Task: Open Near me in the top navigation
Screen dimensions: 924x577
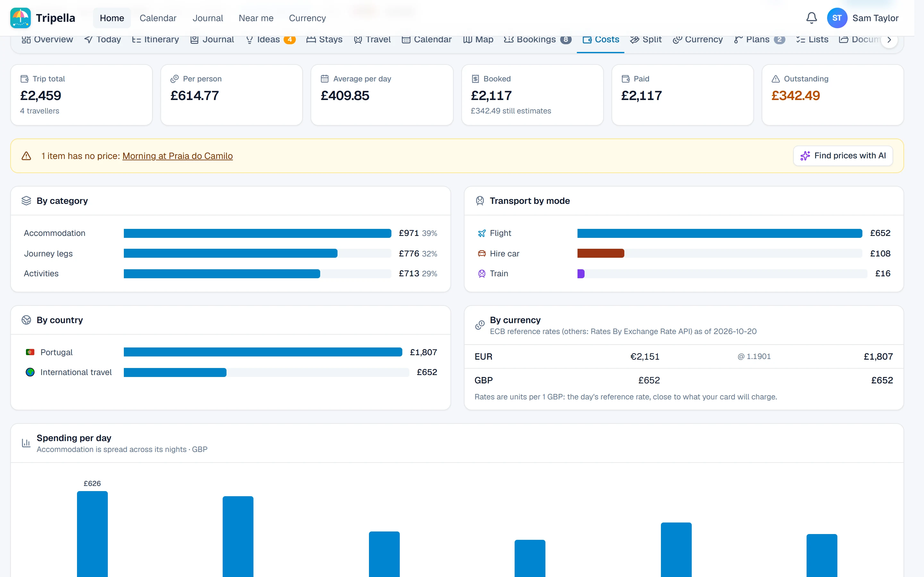Action: [x=256, y=18]
